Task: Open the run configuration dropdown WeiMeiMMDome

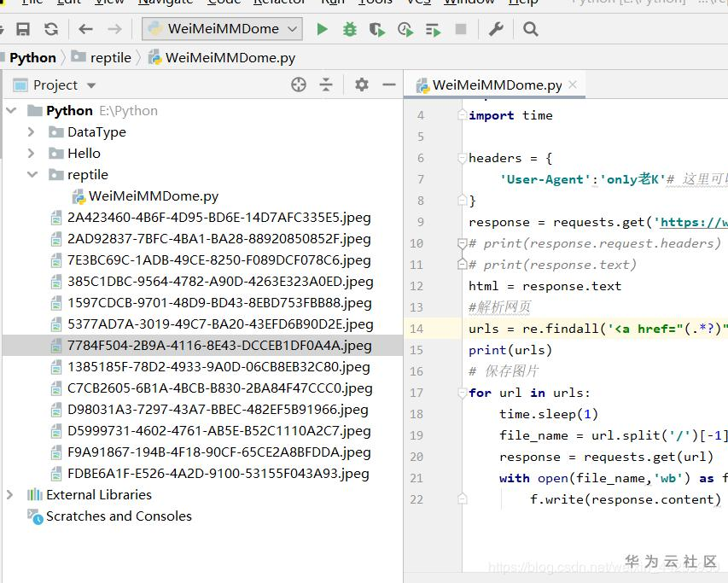Action: (222, 29)
